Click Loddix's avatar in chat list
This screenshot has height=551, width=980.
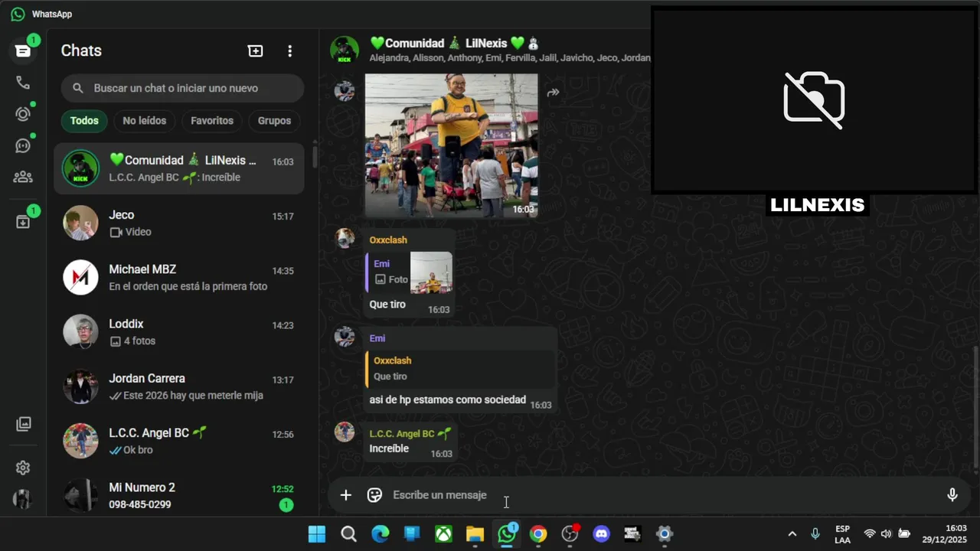point(80,331)
